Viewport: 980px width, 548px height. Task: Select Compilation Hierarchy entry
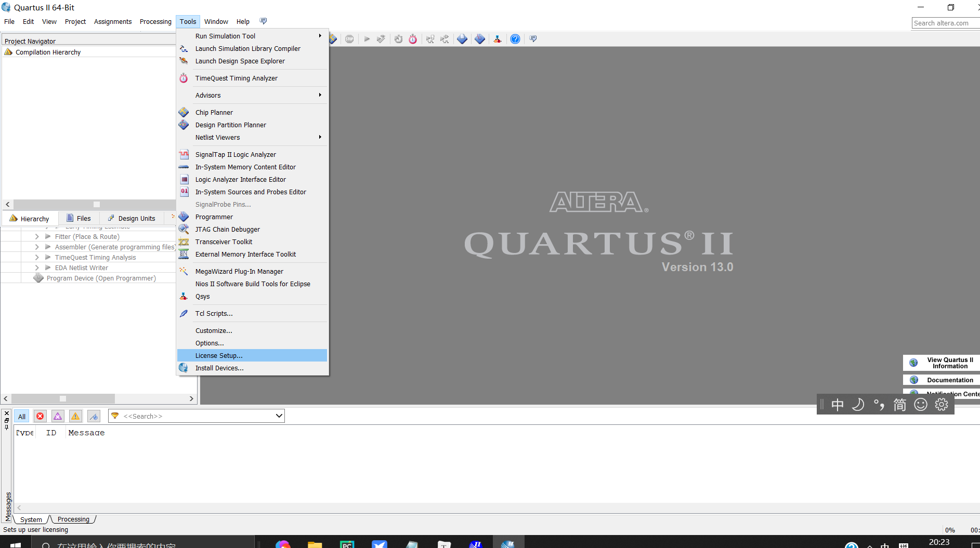(x=48, y=52)
